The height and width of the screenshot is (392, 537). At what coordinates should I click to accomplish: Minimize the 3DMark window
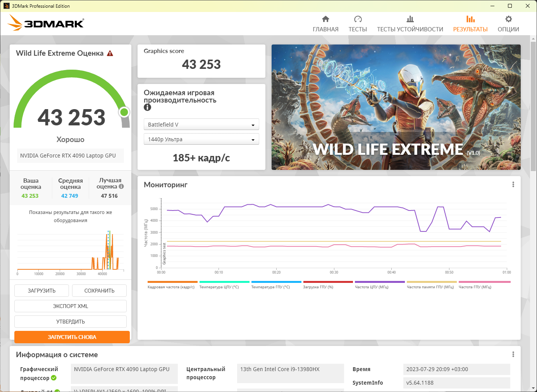tap(492, 6)
